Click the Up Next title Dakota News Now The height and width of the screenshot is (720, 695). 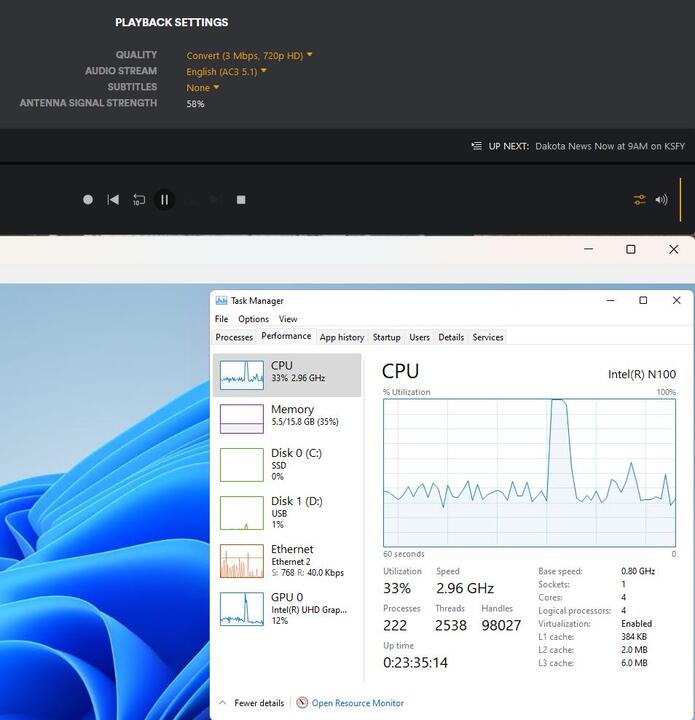610,146
